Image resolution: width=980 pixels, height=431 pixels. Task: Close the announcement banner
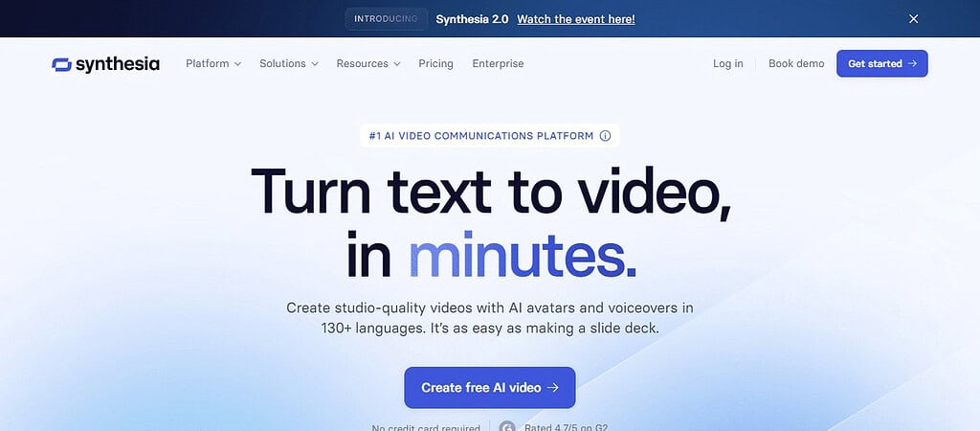913,19
